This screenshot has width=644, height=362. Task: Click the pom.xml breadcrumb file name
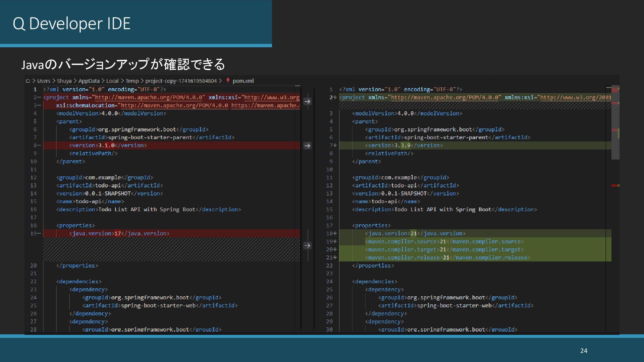point(243,81)
